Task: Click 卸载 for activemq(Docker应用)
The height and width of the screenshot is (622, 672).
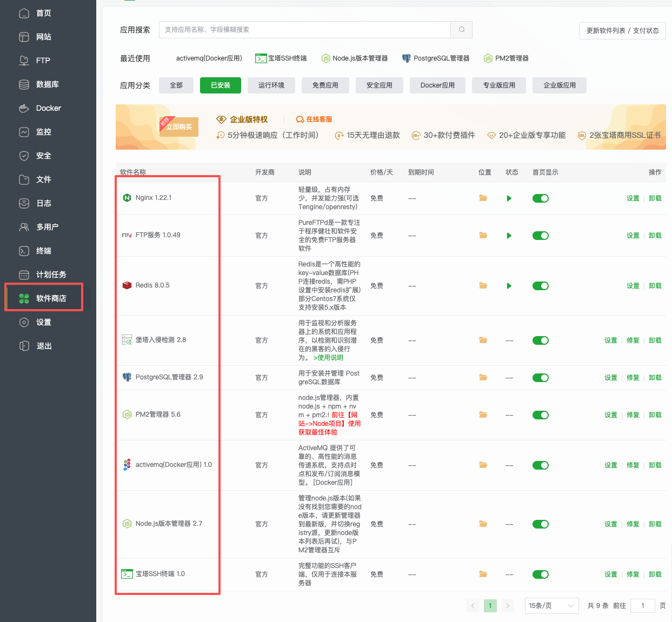Action: pos(655,465)
